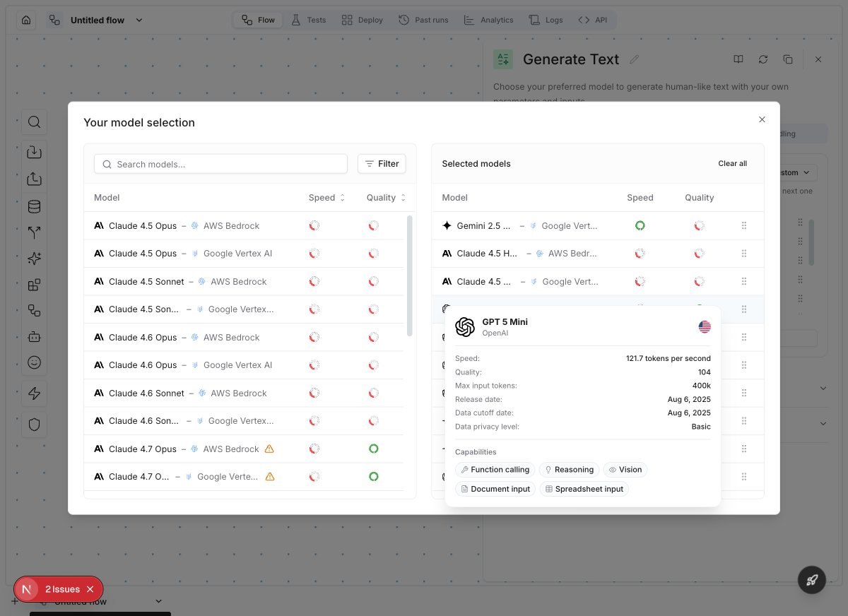Screen dimensions: 848x616
Task: Click the drag handle on Gemini 2.5 row
Action: 744,226
